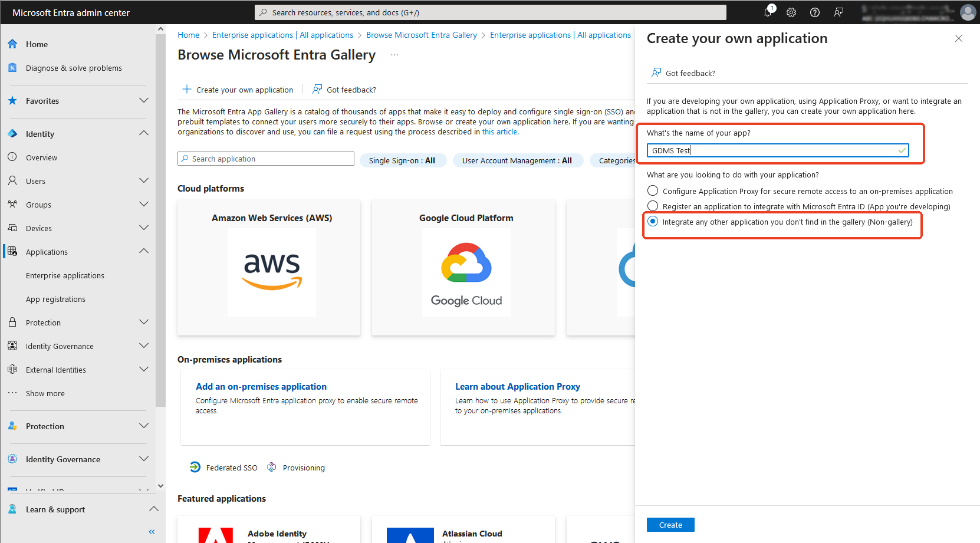
Task: Select Integrate any other application (Non-gallery) radio
Action: click(653, 222)
